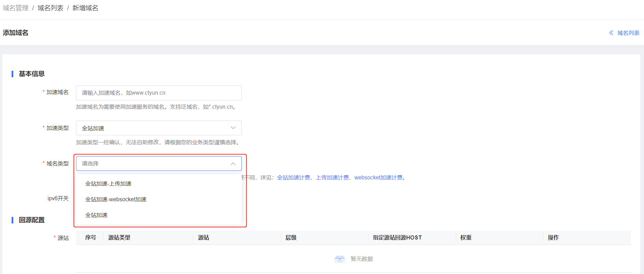Click the 基本信息 section heading
Screen dimensions: 644x274
(x=32, y=74)
